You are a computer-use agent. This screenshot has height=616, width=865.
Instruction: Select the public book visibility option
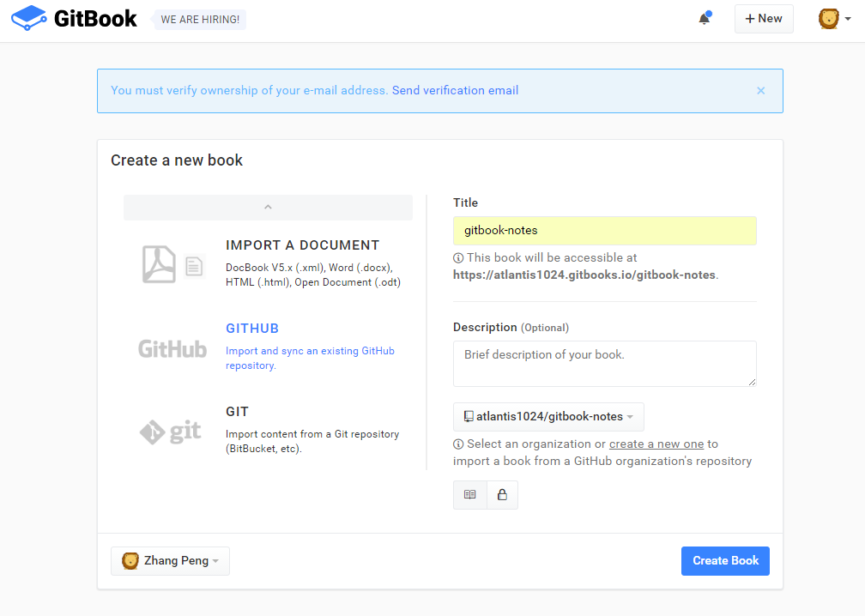pos(469,494)
